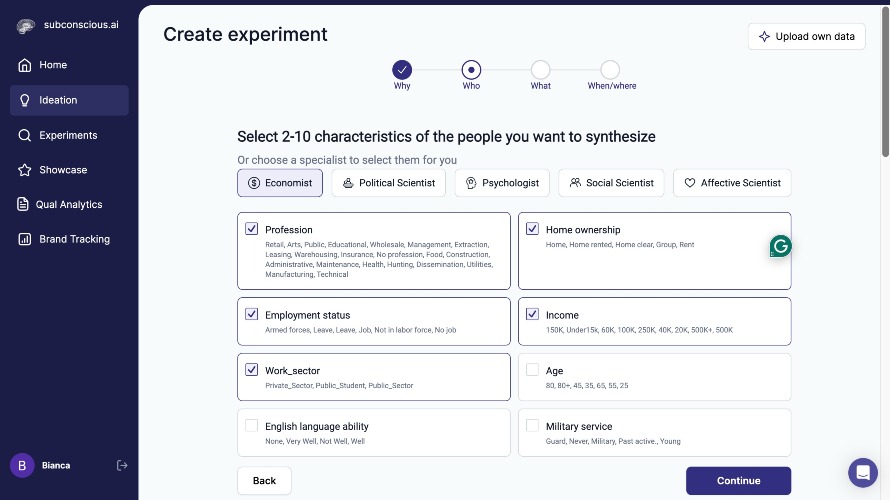890x500 pixels.
Task: Check the Military service checkbox
Action: [x=532, y=426]
